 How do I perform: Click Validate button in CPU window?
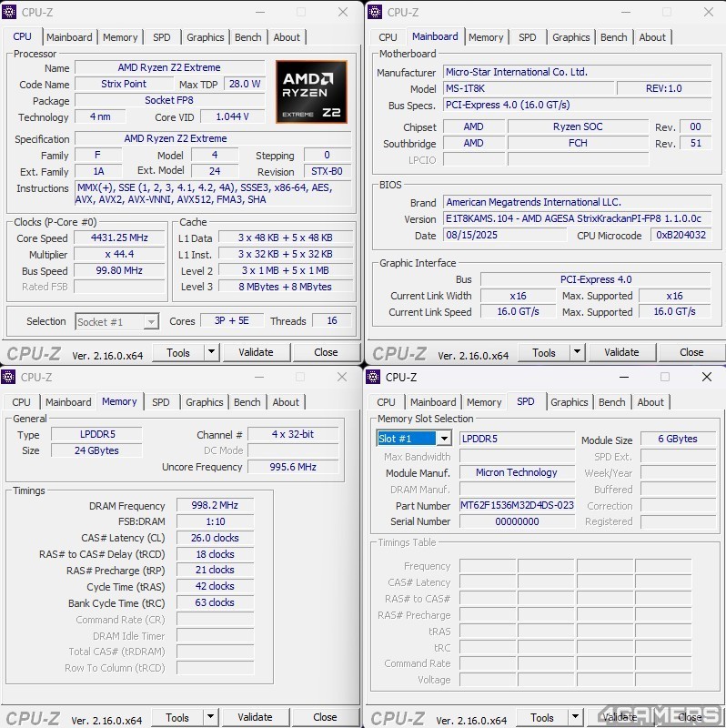pos(256,352)
